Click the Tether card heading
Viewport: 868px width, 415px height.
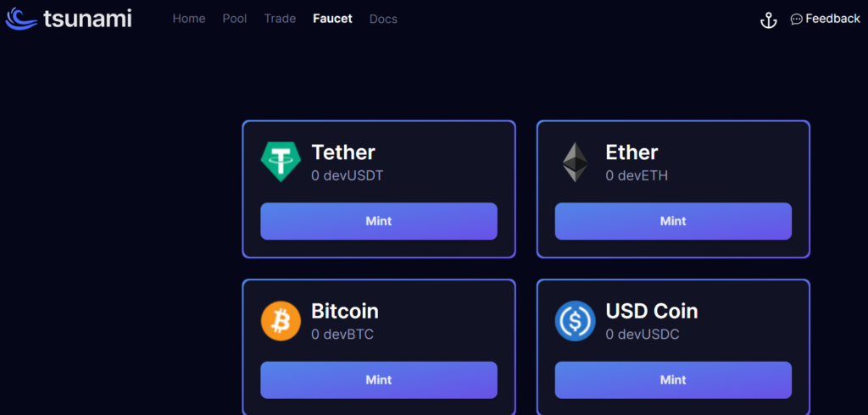343,152
